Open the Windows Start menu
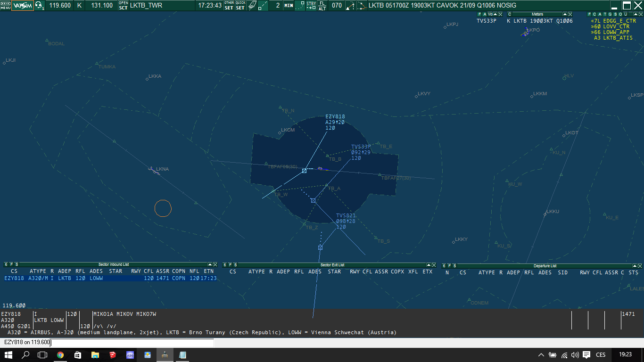 click(8, 355)
